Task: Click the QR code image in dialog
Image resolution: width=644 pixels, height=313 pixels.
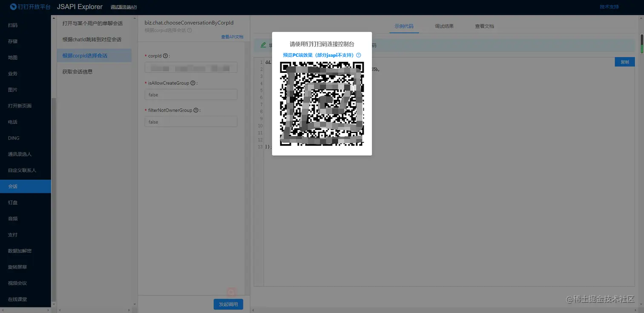Action: click(x=322, y=104)
